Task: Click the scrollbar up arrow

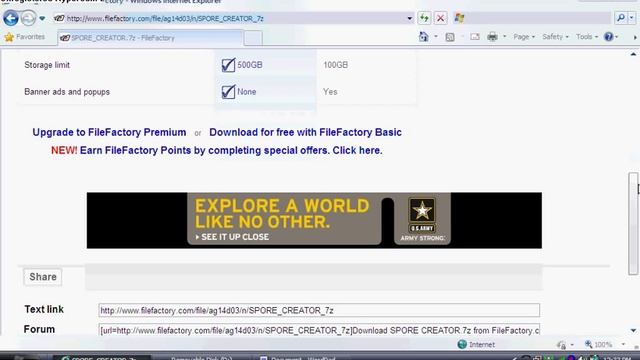Action: tap(633, 54)
